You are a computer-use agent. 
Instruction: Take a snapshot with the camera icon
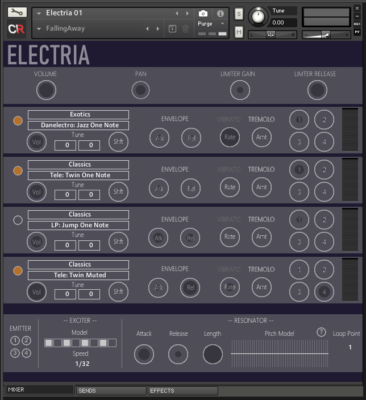(203, 13)
